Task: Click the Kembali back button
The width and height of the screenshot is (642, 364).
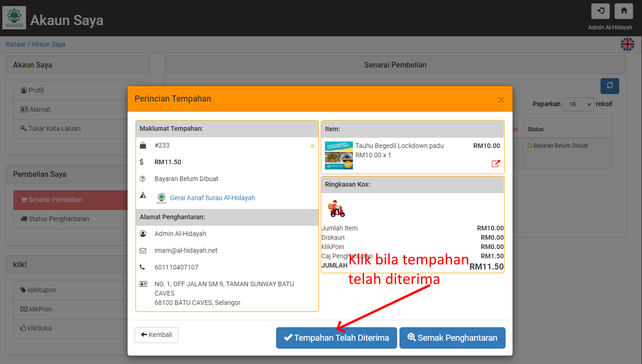Action: (x=156, y=335)
